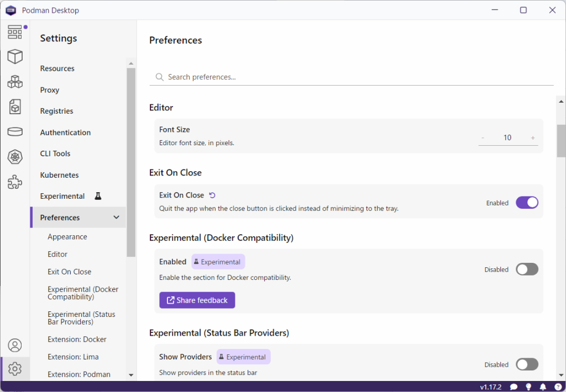Reset Exit On Close to default
Image resolution: width=566 pixels, height=392 pixels.
(212, 195)
